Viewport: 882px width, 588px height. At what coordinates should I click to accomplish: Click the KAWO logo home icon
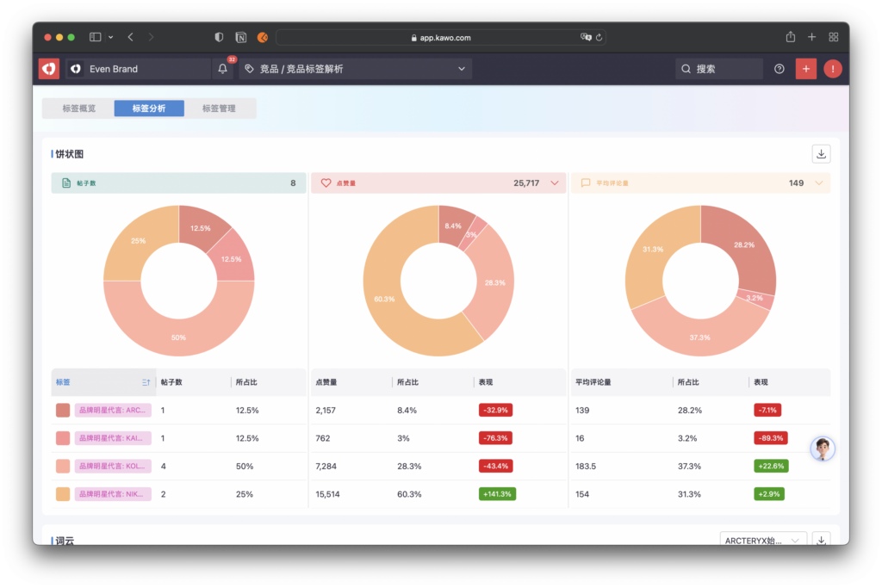[49, 69]
